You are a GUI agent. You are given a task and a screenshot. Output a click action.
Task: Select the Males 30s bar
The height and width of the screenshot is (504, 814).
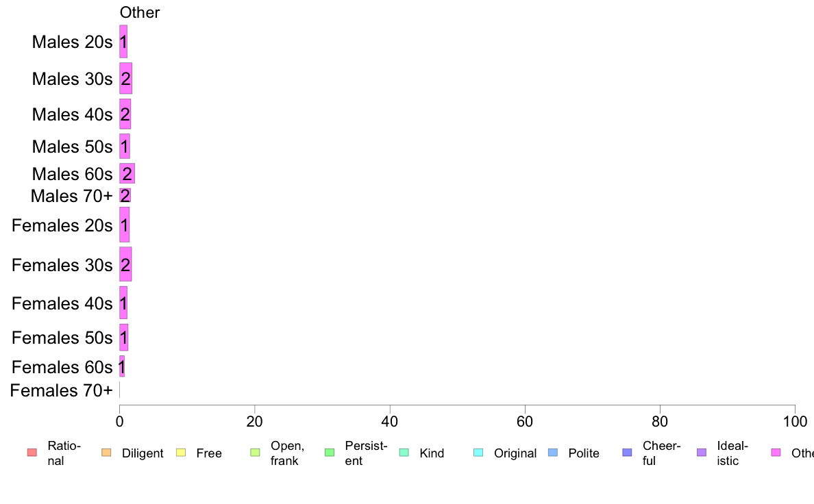click(125, 78)
